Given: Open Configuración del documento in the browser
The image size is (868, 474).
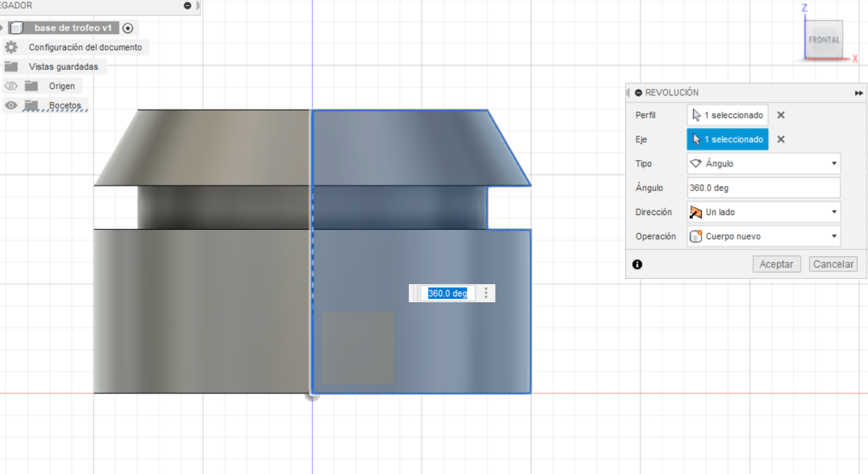Looking at the screenshot, I should pos(85,47).
